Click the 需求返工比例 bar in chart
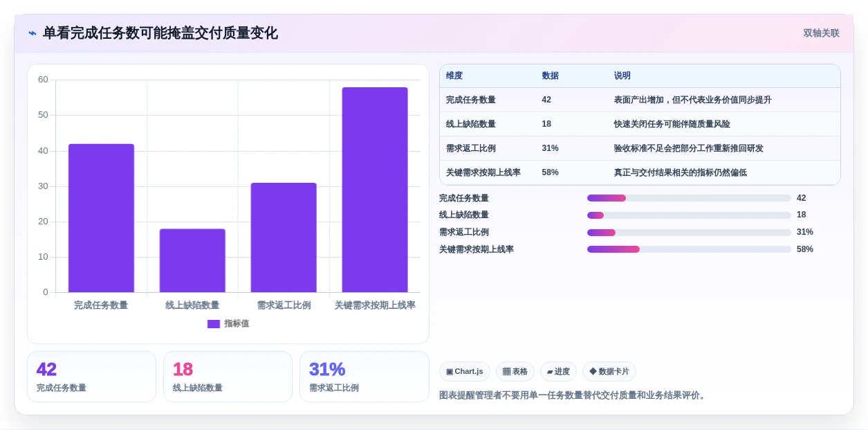Screen dimensions: 868x430 click(284, 238)
